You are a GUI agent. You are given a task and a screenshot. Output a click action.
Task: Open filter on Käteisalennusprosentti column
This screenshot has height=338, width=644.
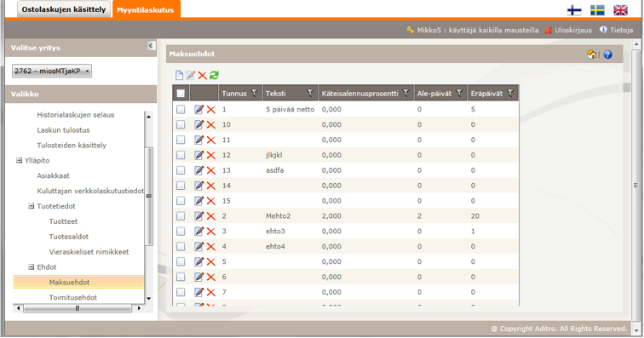(405, 94)
